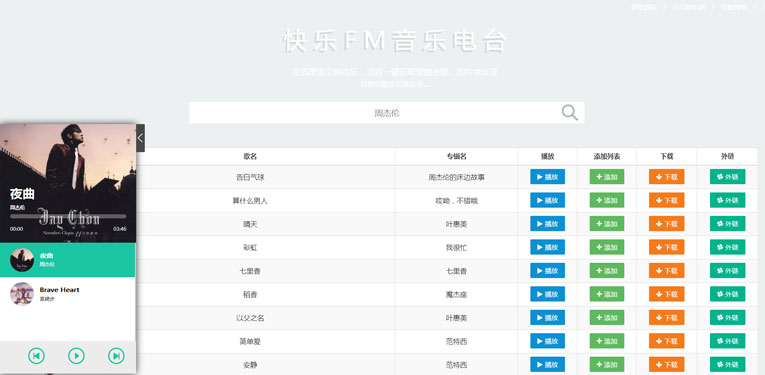Start playback with the player's play button
765x375 pixels.
76,356
